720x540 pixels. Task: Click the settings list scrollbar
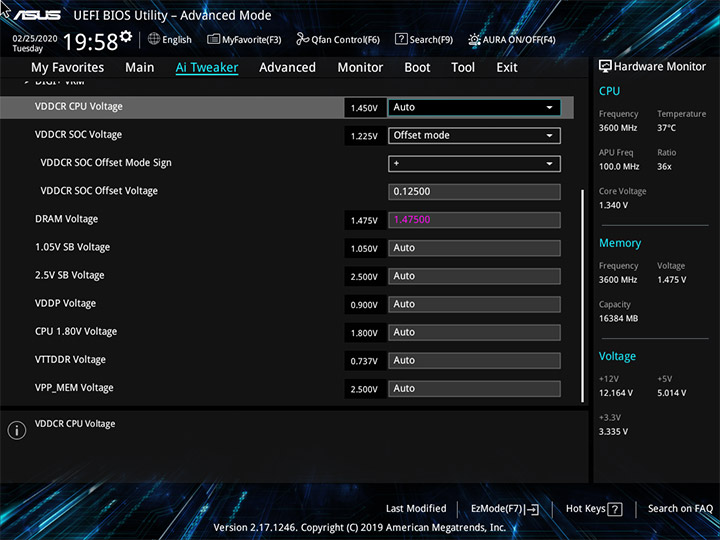pyautogui.click(x=582, y=296)
